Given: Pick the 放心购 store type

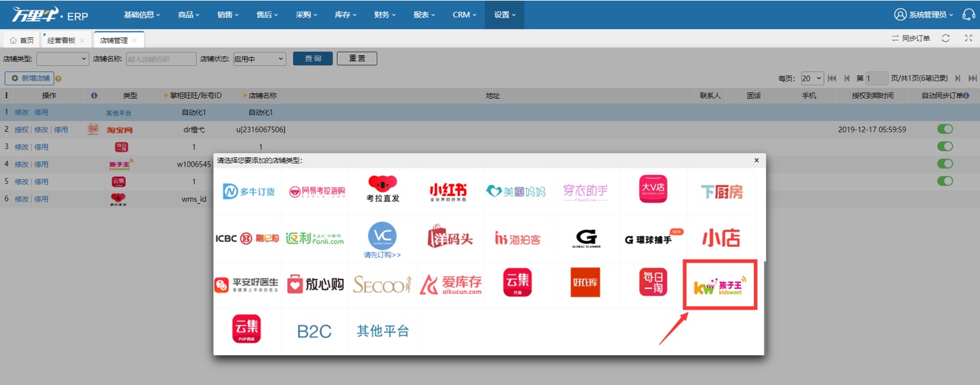Looking at the screenshot, I should click(x=315, y=284).
